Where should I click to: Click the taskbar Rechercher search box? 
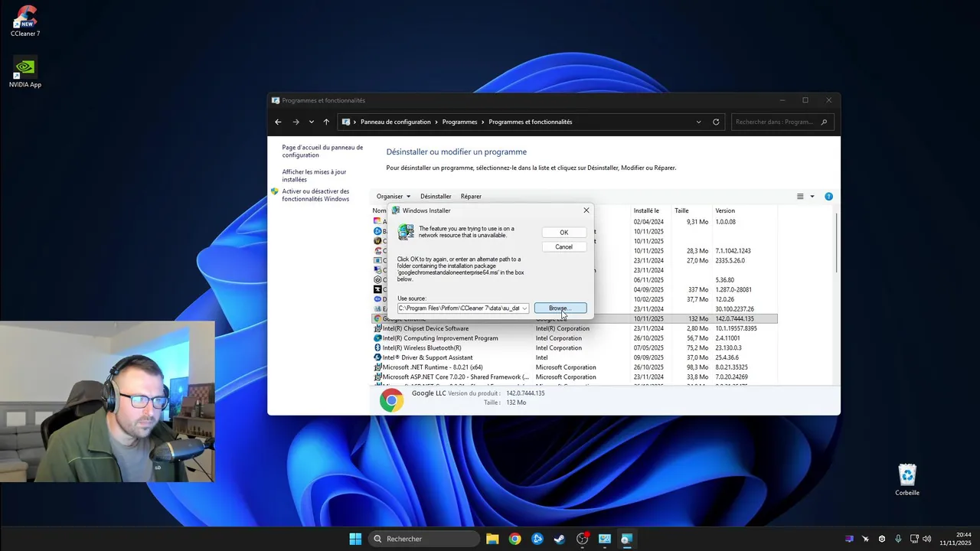pyautogui.click(x=423, y=539)
